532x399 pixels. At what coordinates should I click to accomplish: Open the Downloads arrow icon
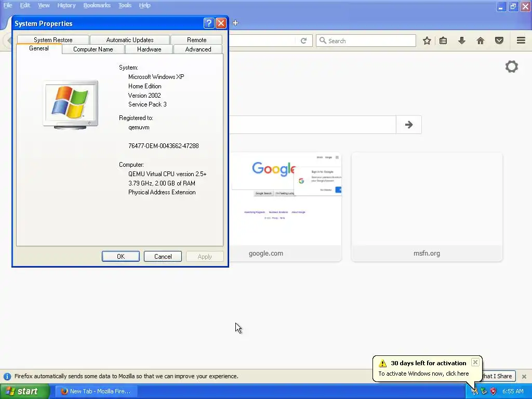tap(461, 41)
